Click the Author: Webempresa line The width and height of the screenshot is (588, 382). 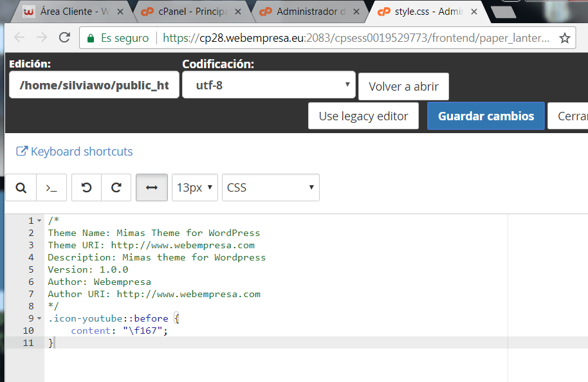tap(99, 282)
